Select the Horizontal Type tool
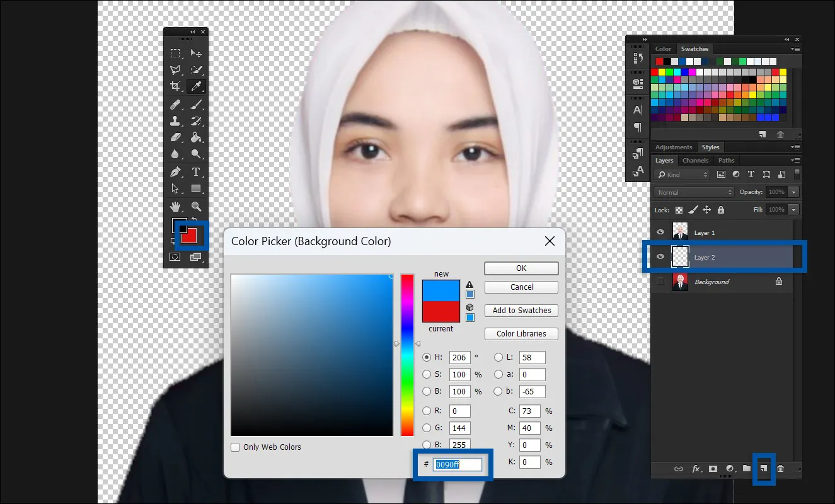 (195, 169)
